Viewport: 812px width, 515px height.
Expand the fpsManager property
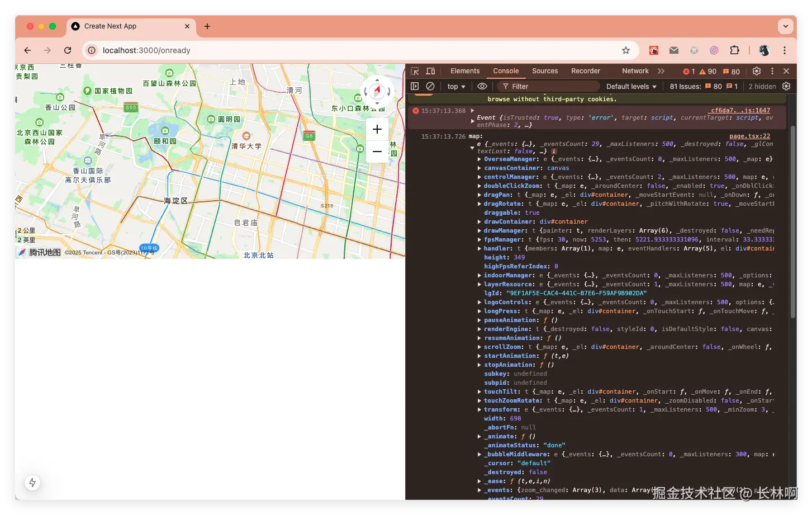[479, 240]
